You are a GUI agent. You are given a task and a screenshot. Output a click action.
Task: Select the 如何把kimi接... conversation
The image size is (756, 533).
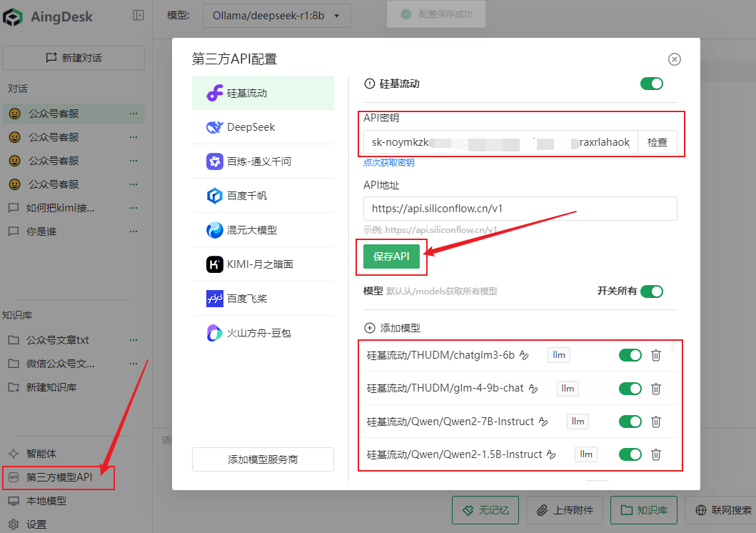[x=74, y=208]
